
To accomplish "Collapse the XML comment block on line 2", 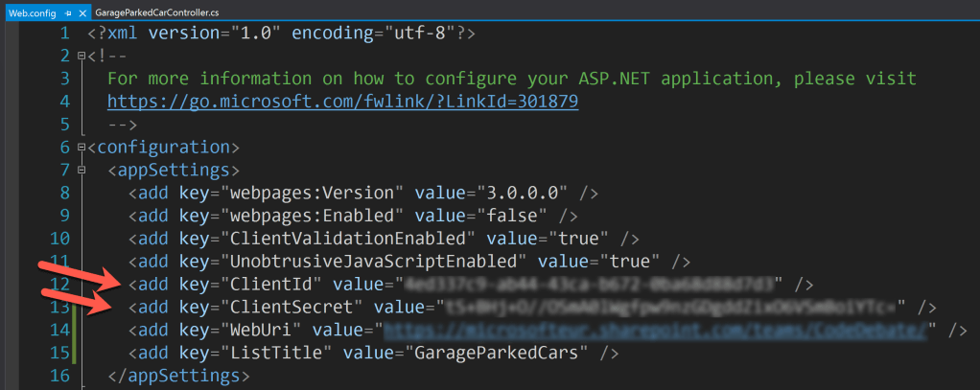I will click(x=82, y=56).
